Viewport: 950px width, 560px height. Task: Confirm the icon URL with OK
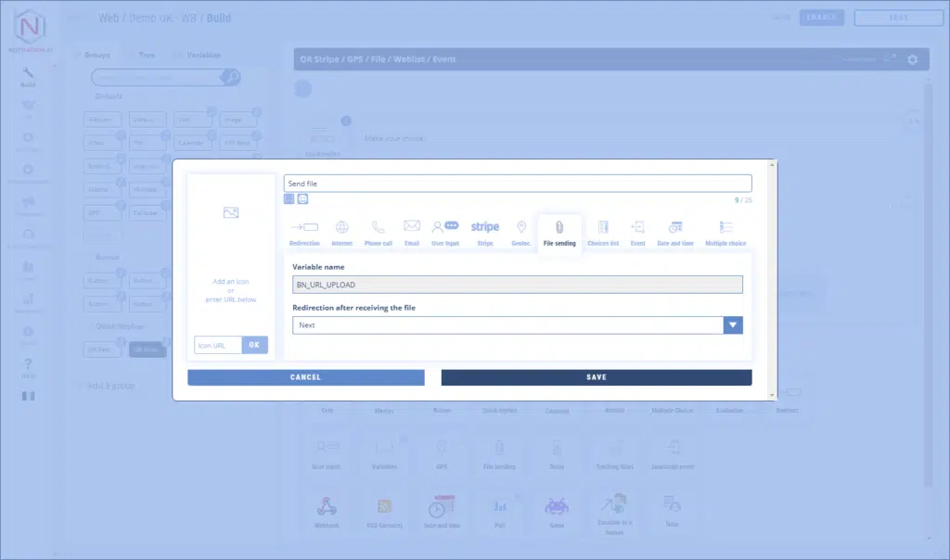(x=255, y=345)
